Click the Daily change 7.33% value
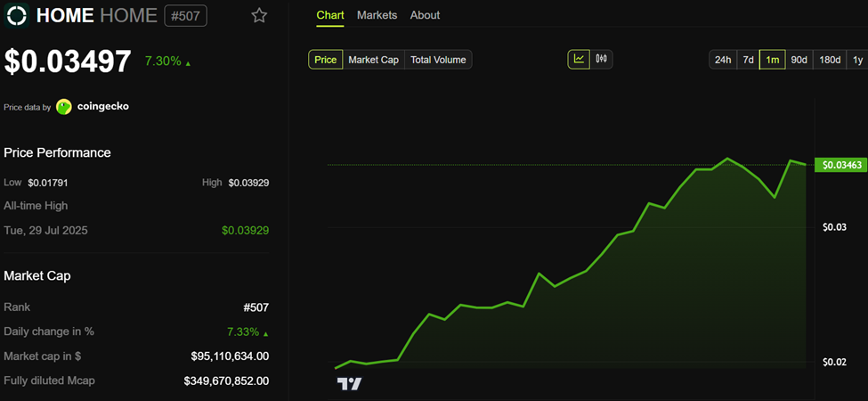868x401 pixels. (243, 331)
